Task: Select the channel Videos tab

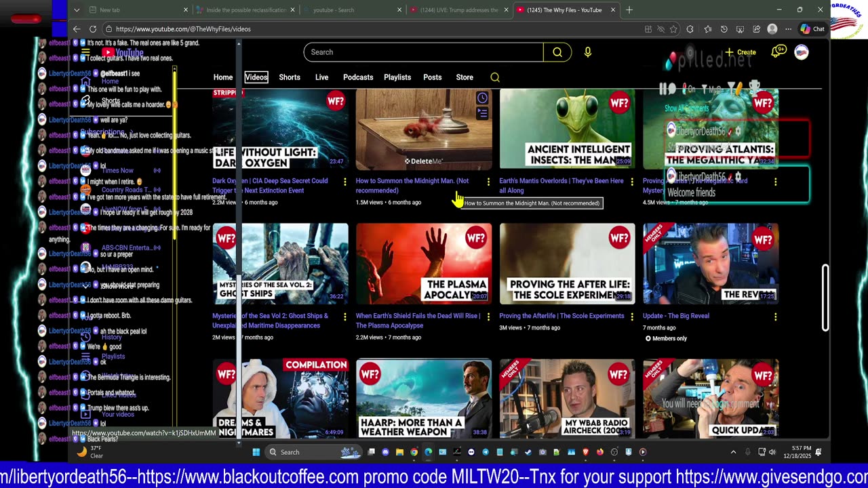Action: coord(256,77)
